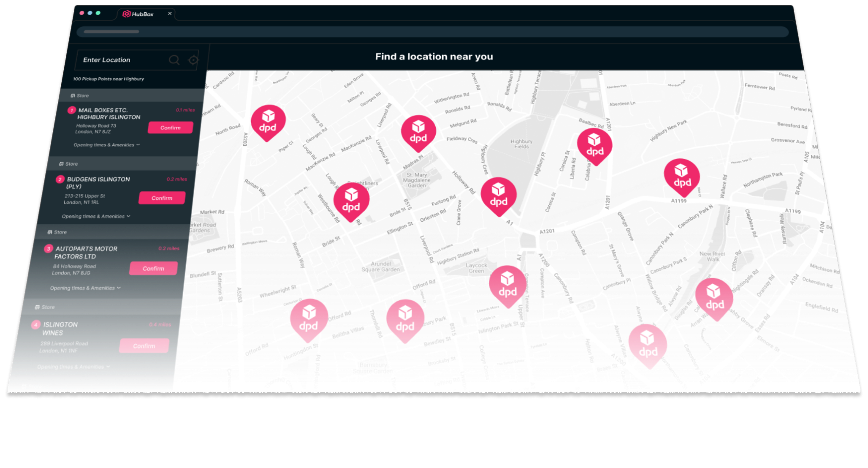Select DPD pin near Laycock Green

pyautogui.click(x=507, y=286)
